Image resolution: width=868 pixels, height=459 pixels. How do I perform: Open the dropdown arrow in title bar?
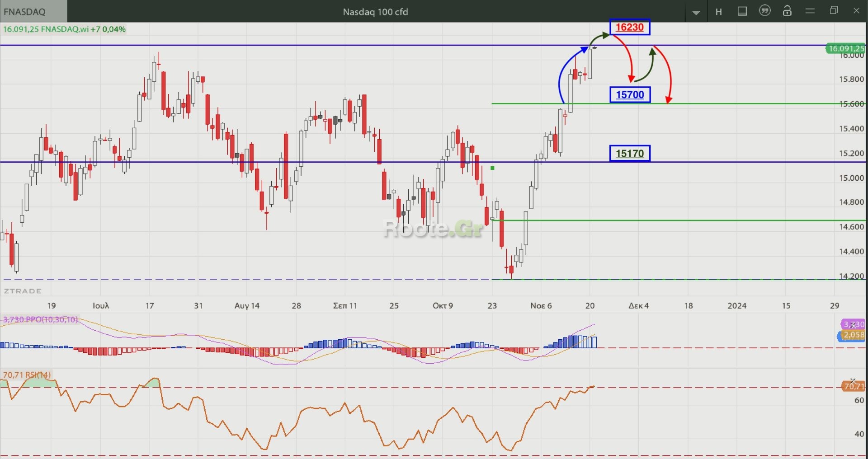pos(696,12)
